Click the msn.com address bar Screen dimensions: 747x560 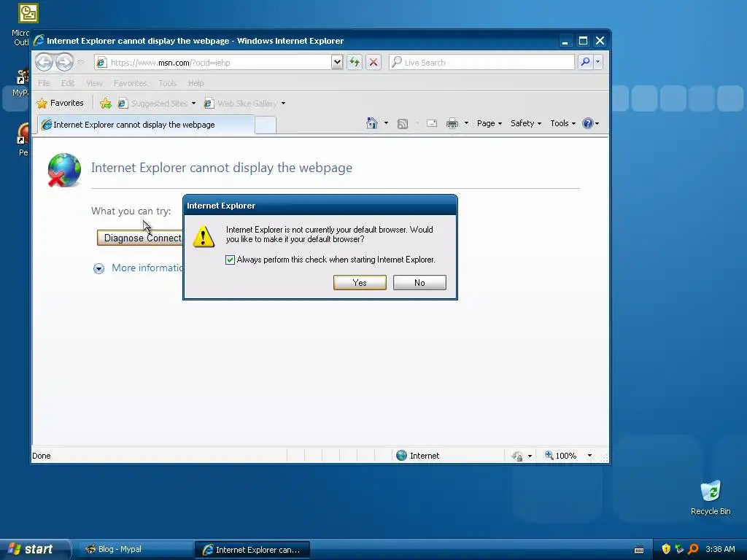tap(212, 63)
